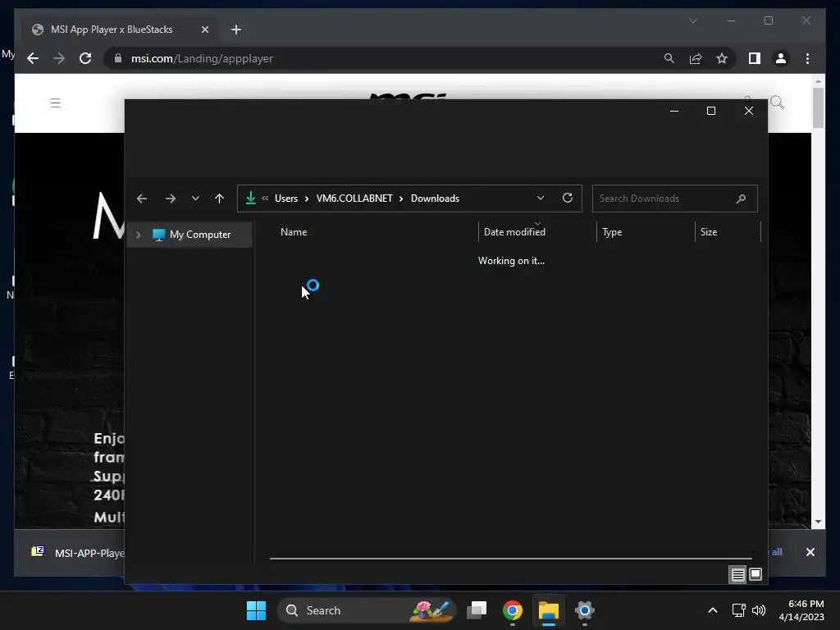
Task: Open Chrome three-dot menu
Action: click(x=807, y=58)
